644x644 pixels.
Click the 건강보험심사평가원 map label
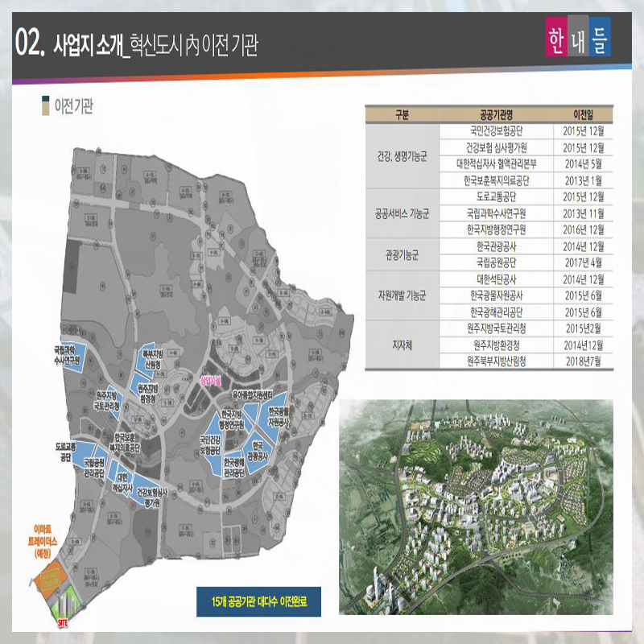tap(151, 497)
